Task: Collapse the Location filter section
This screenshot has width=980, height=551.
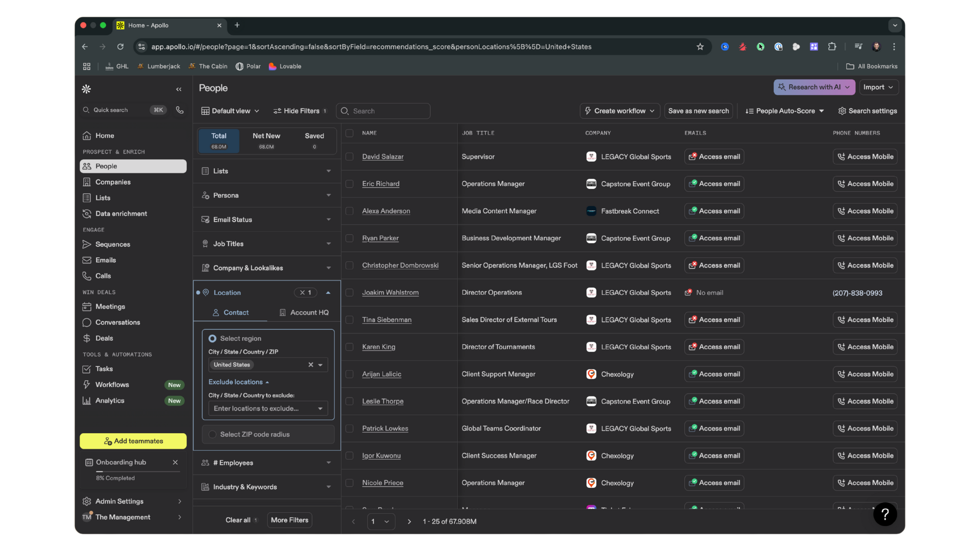Action: (328, 292)
